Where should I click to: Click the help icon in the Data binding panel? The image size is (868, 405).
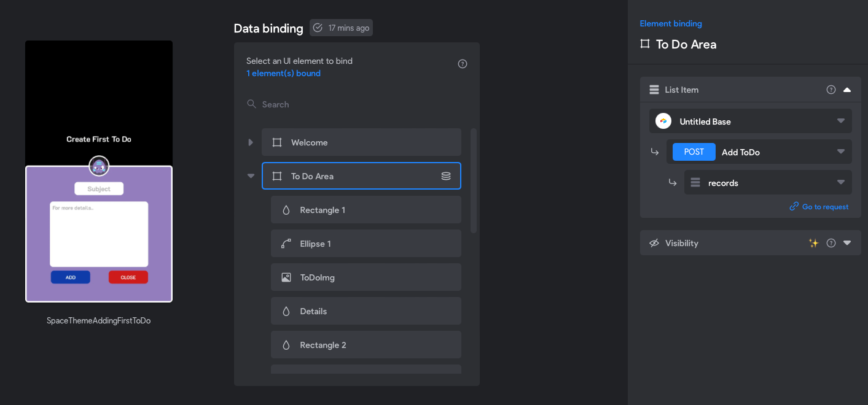(x=463, y=64)
